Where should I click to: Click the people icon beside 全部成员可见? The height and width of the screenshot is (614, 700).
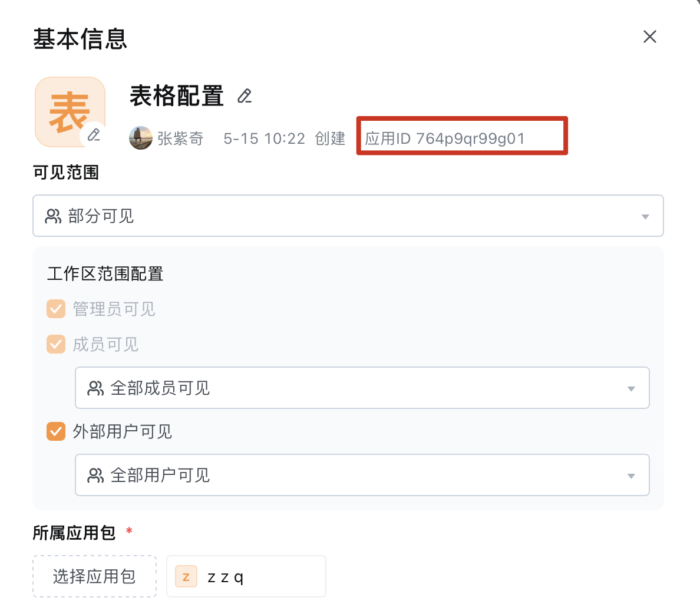coord(95,388)
